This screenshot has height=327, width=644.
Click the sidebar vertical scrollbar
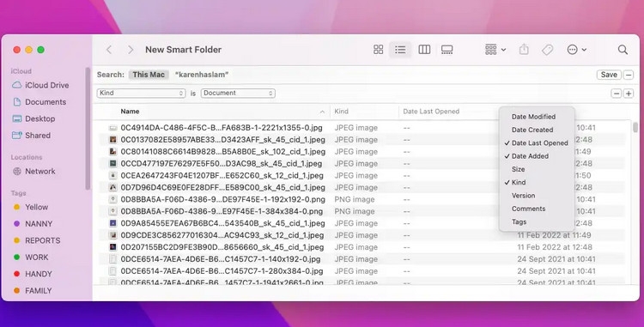point(87,129)
